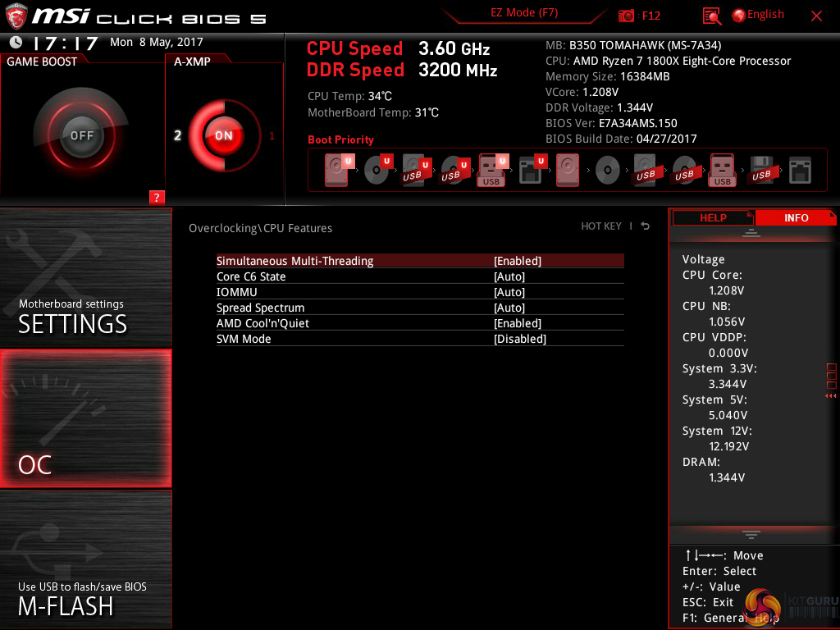Collapse info panel using top grip handle
The image size is (840, 630).
[x=751, y=232]
